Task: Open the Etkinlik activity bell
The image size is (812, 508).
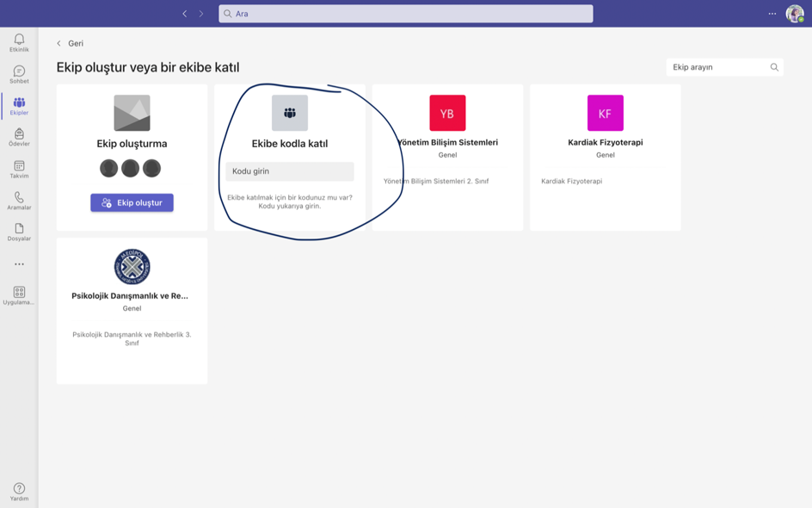Action: [x=19, y=42]
